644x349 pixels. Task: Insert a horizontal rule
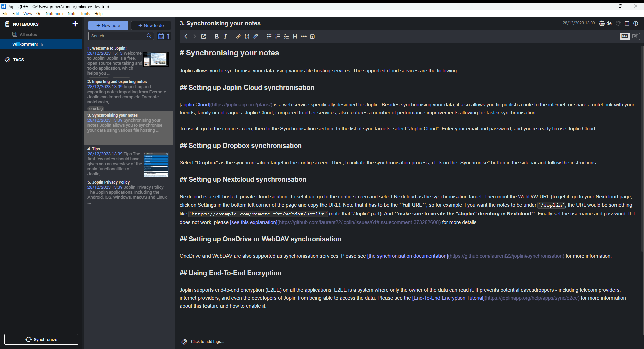click(304, 36)
